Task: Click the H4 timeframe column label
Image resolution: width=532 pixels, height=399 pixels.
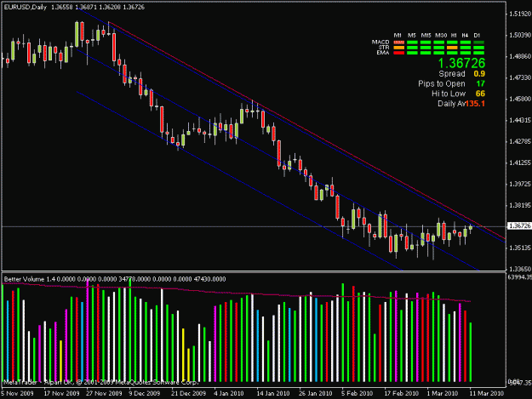Action: tap(465, 35)
